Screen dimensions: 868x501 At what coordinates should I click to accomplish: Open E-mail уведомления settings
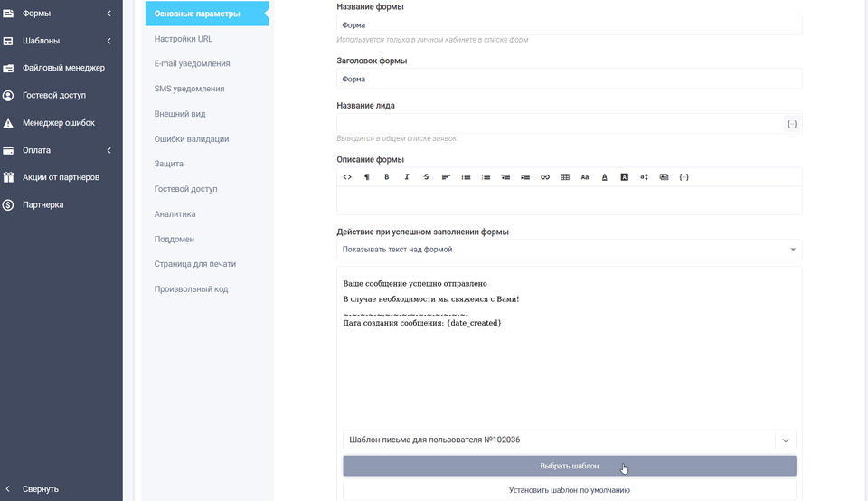pyautogui.click(x=192, y=63)
